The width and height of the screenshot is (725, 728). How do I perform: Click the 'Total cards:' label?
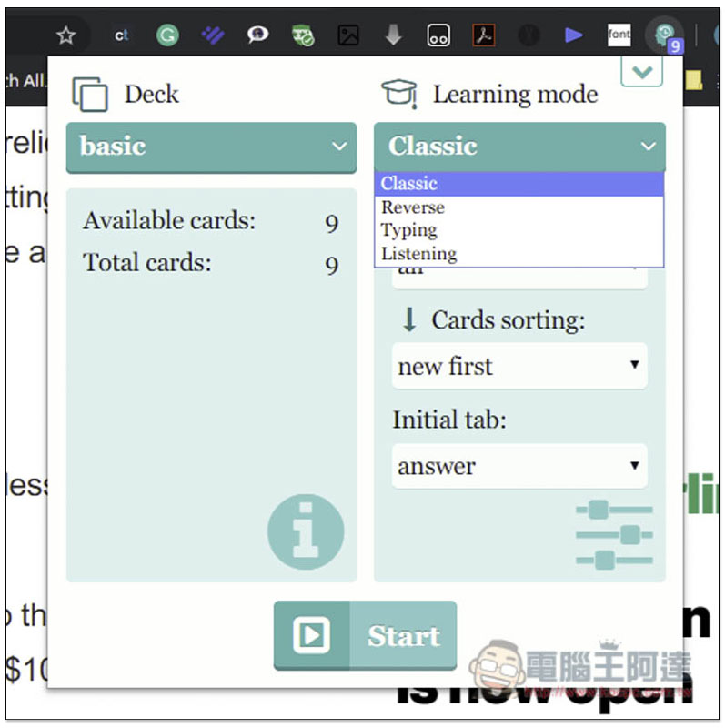click(x=147, y=262)
